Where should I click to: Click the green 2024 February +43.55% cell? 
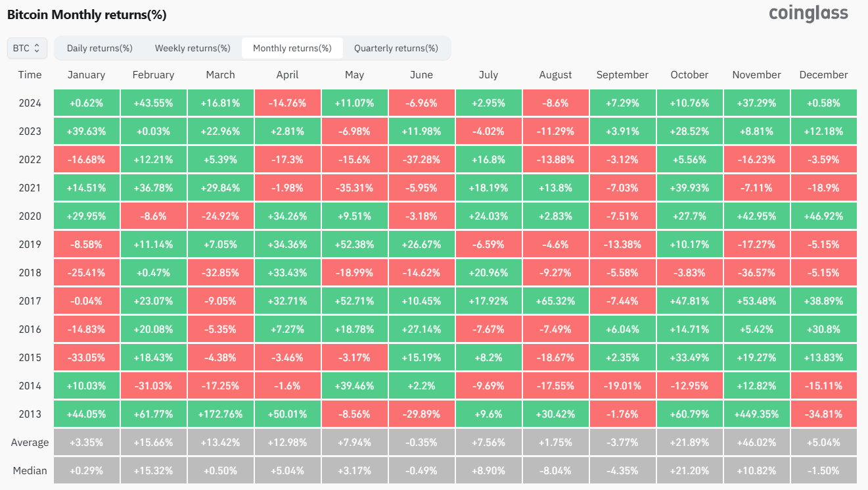[153, 103]
